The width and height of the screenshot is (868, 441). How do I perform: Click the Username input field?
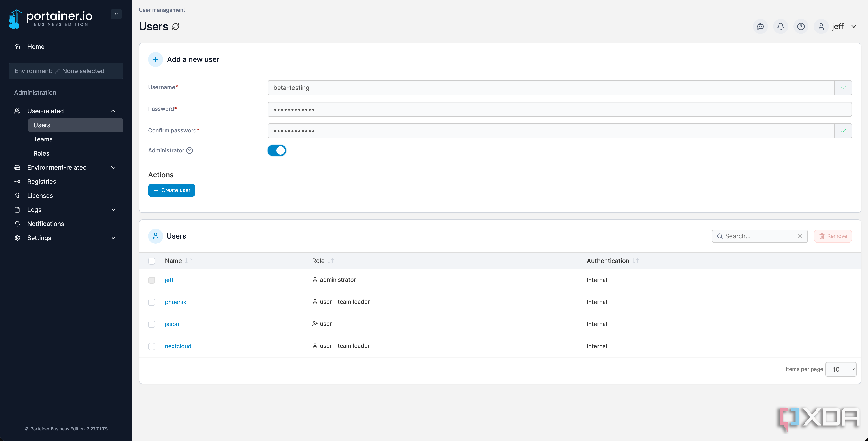551,88
